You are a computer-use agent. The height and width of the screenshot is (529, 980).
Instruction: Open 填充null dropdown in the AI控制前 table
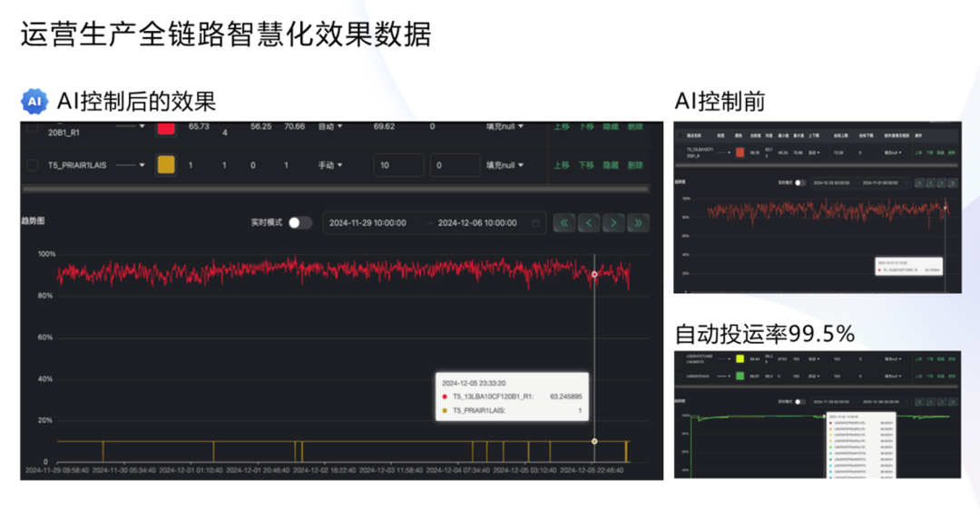coord(893,152)
